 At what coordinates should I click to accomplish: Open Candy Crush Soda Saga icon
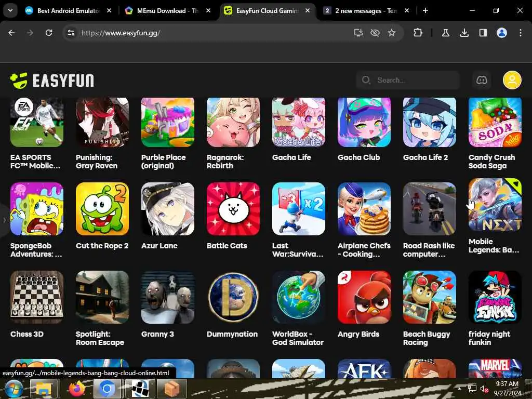pyautogui.click(x=495, y=122)
